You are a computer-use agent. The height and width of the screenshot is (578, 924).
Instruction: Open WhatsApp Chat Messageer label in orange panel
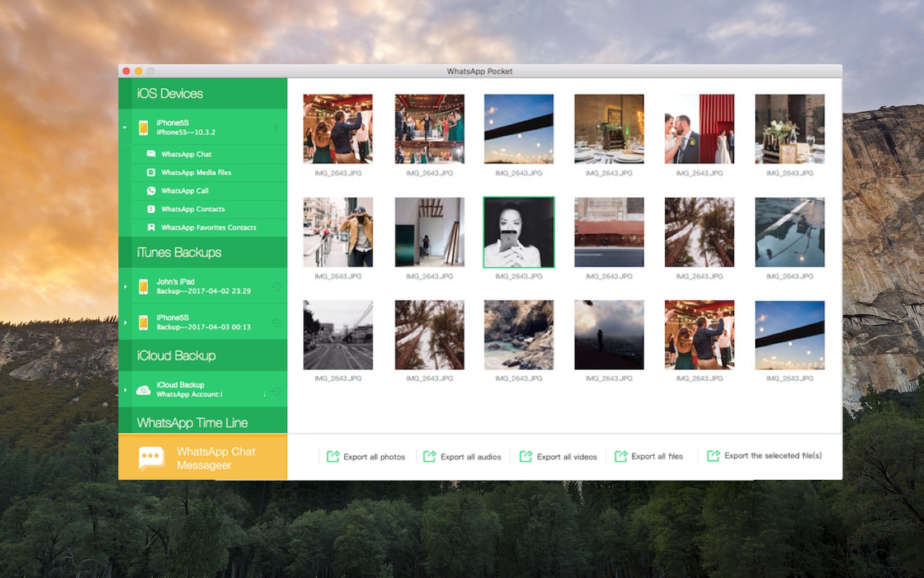[216, 458]
